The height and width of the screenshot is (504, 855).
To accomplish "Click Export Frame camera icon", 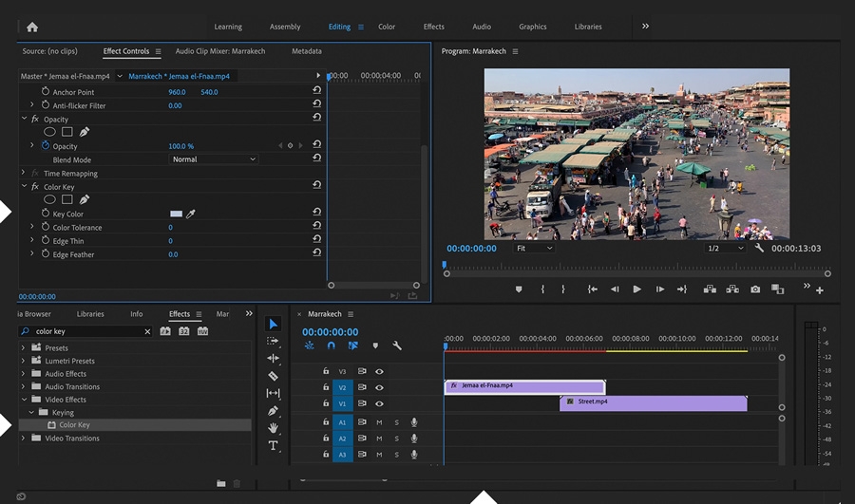I will (x=755, y=289).
